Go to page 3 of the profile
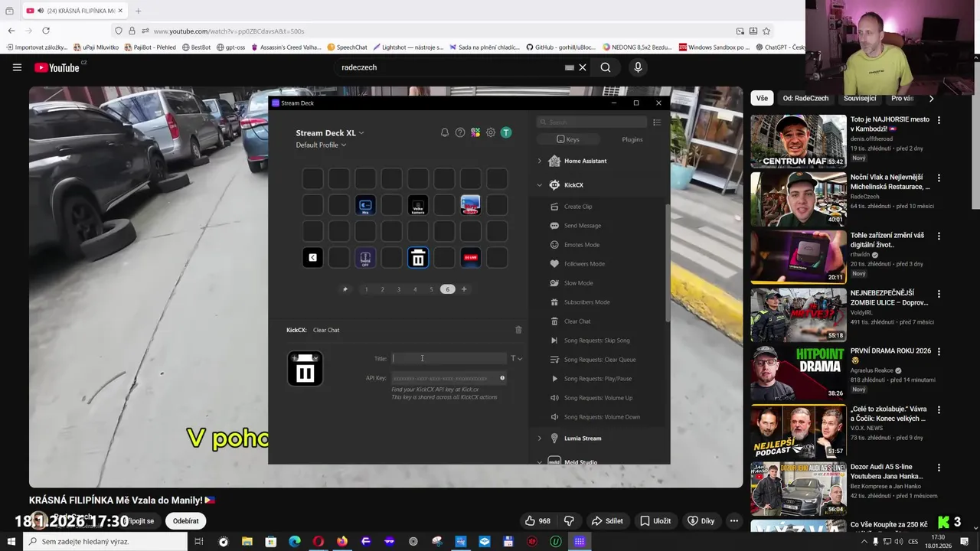This screenshot has height=551, width=980. [x=399, y=289]
